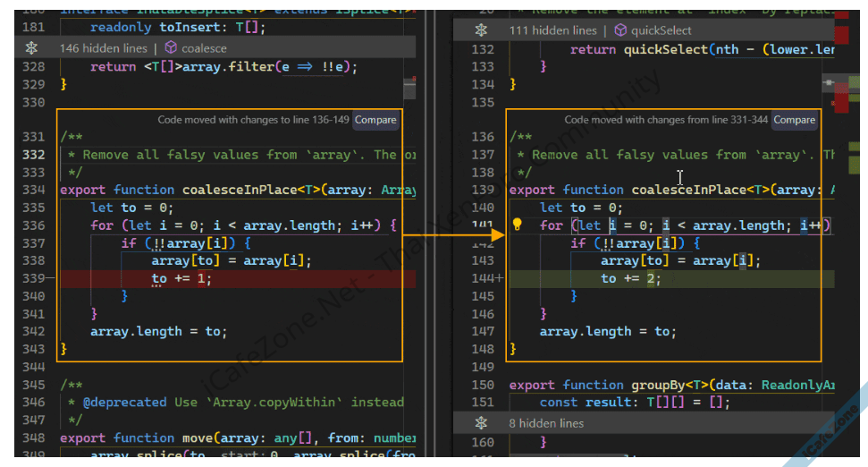This screenshot has height=467, width=868.
Task: Reveal the 8 hidden lines section
Action: (546, 422)
